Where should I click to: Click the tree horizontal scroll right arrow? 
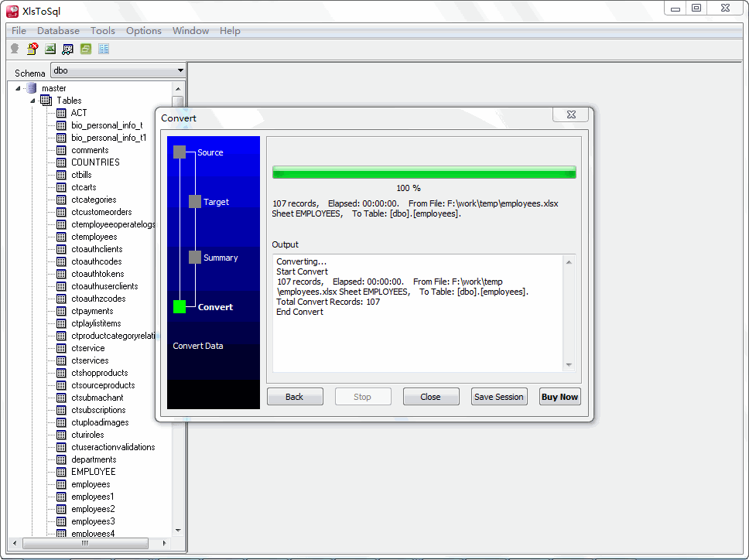tap(164, 543)
